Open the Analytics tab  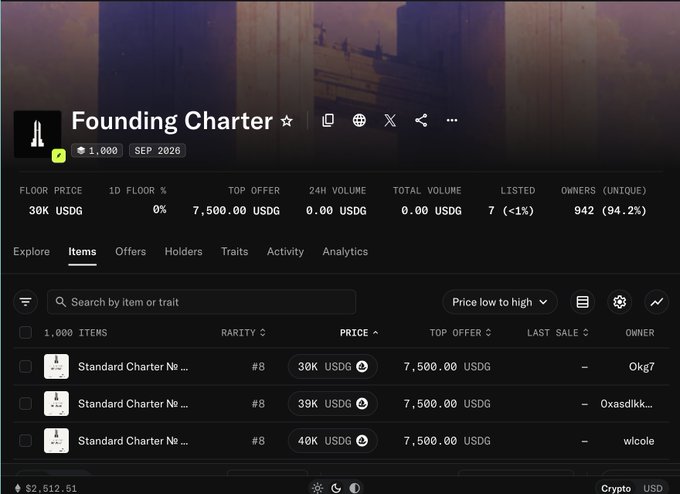pyautogui.click(x=345, y=252)
